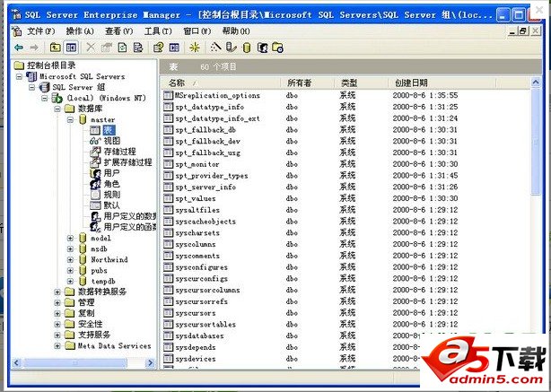The width and height of the screenshot is (551, 392).
Task: Select the 默认 node
Action: (112, 205)
